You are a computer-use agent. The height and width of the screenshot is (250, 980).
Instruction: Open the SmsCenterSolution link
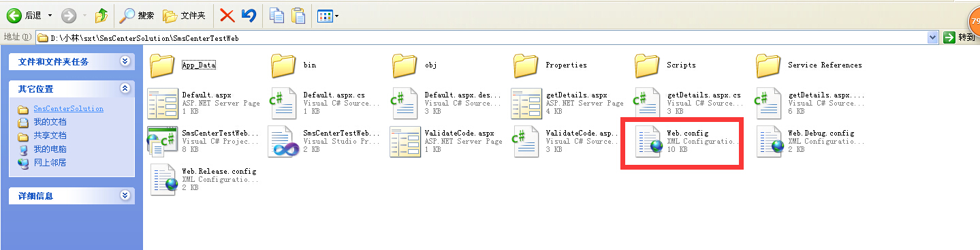[x=68, y=108]
